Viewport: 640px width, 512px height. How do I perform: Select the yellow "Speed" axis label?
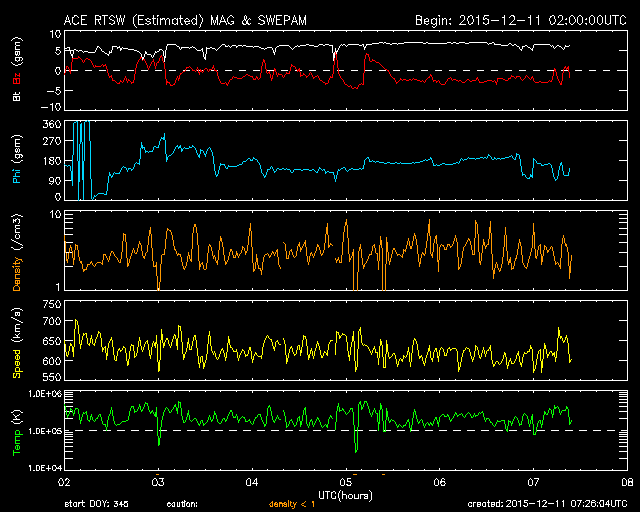17,363
